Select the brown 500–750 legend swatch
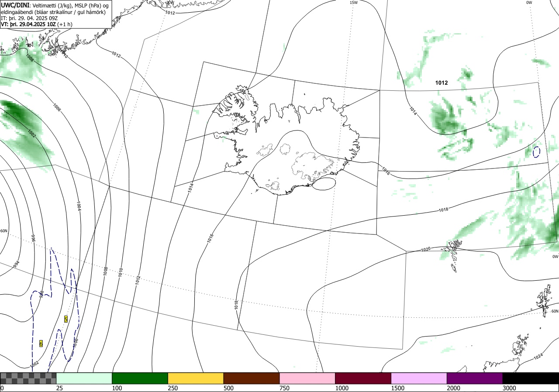 pos(252,378)
